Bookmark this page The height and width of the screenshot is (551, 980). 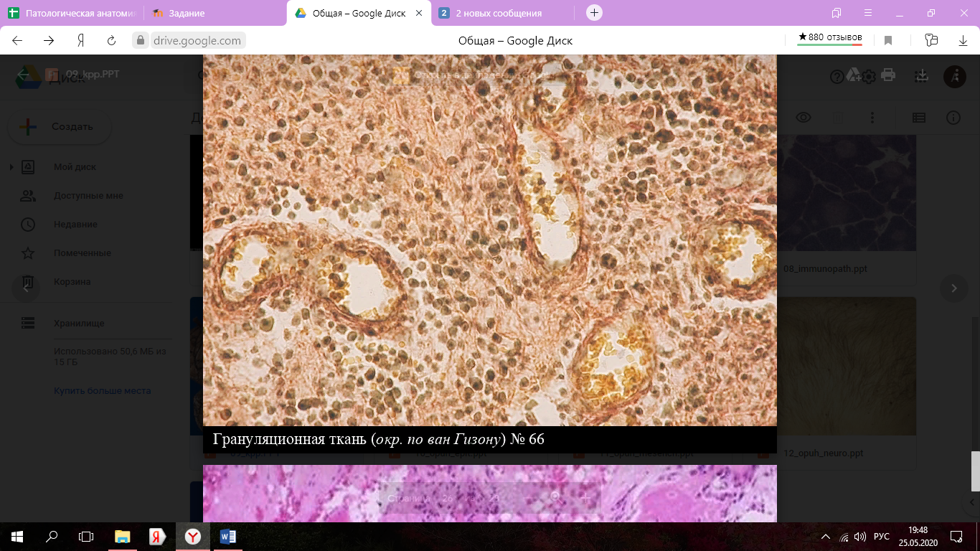coord(888,40)
